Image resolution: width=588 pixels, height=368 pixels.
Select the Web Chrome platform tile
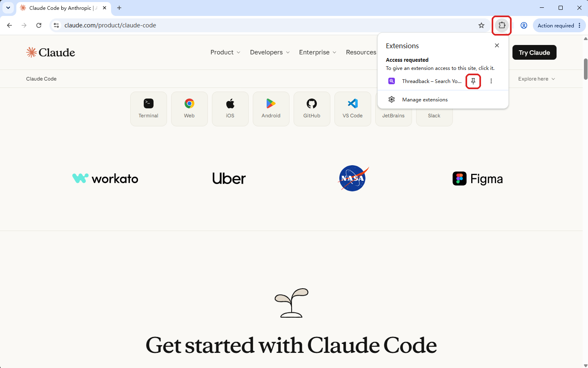click(189, 109)
